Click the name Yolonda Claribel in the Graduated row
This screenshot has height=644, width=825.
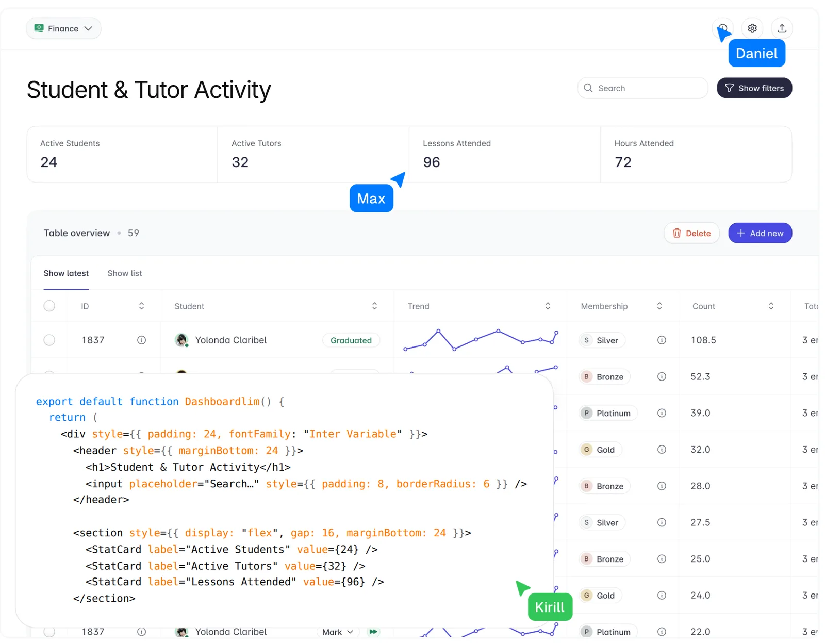[x=231, y=340]
